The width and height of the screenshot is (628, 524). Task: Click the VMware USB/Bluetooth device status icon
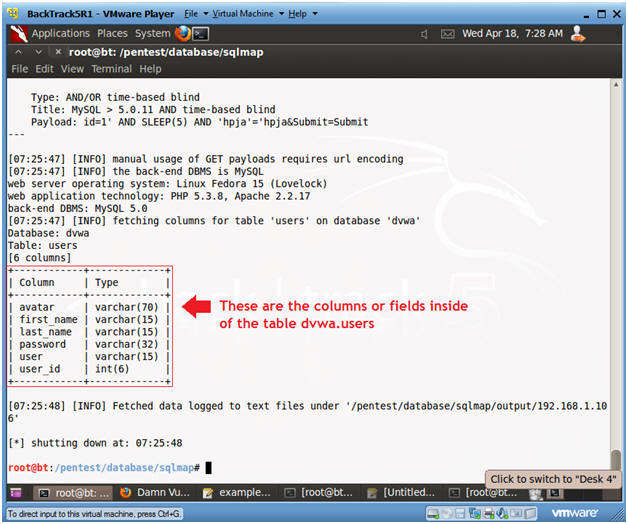503,514
